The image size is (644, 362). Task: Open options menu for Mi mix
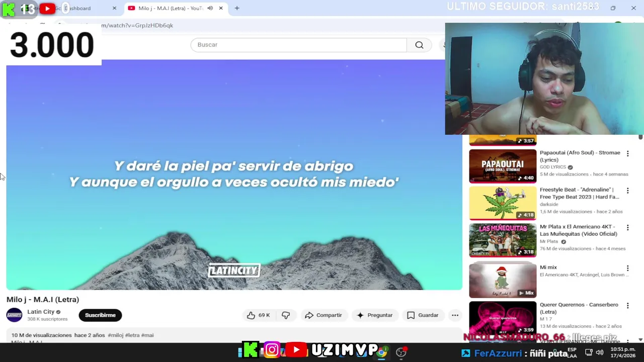coord(627,268)
